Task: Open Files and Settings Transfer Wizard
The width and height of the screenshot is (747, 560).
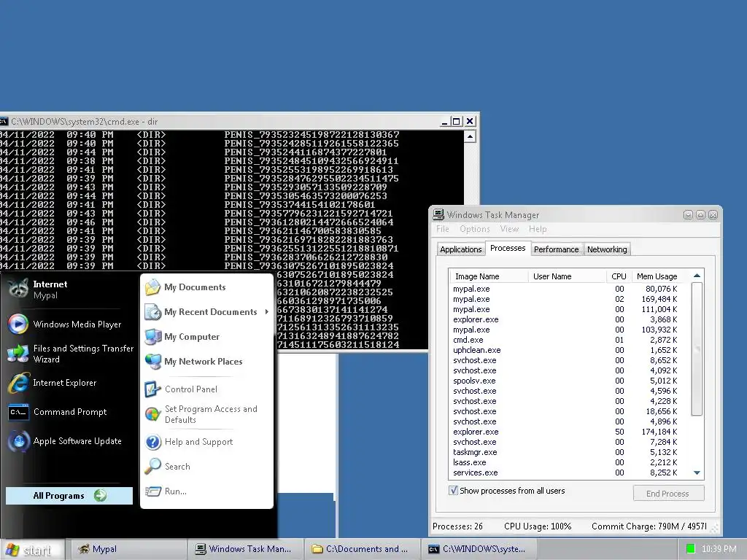Action: 71,354
